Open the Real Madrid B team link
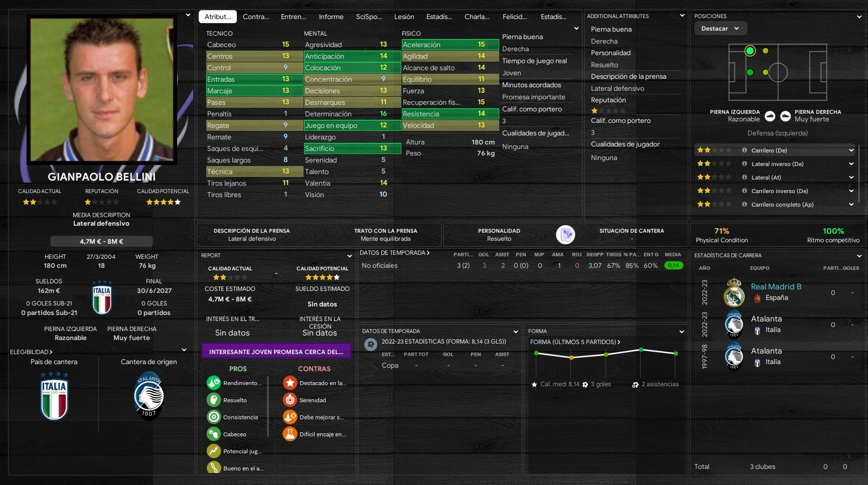868x485 pixels. pyautogui.click(x=776, y=286)
